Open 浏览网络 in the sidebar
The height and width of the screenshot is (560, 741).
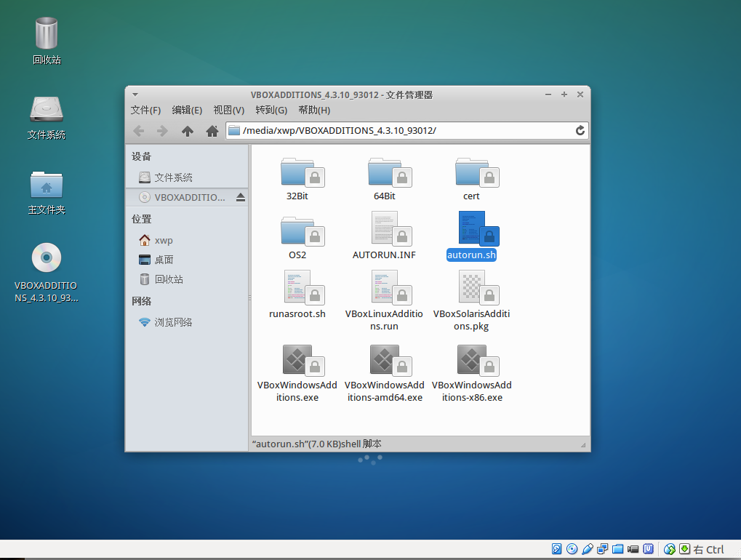pos(187,322)
